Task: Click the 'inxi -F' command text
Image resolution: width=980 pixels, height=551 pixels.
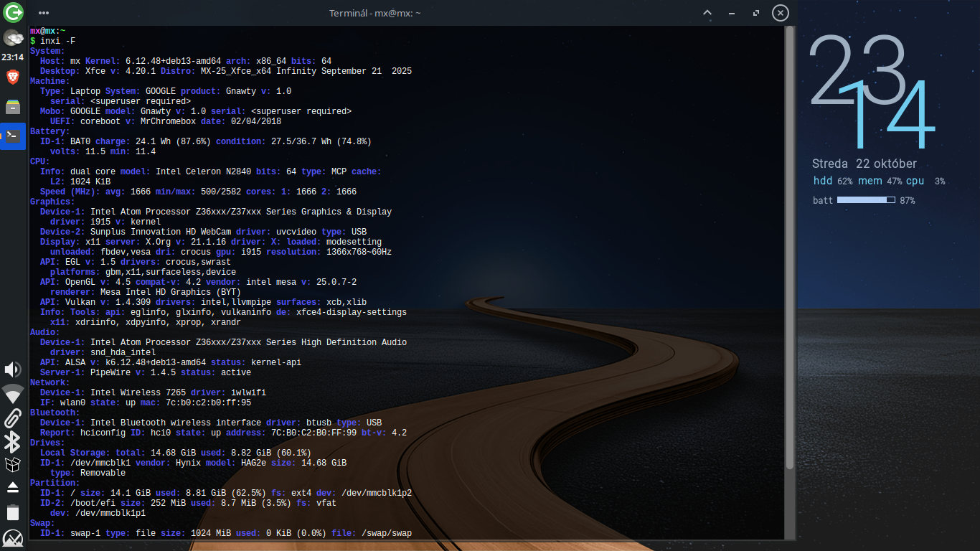Action: pos(57,41)
